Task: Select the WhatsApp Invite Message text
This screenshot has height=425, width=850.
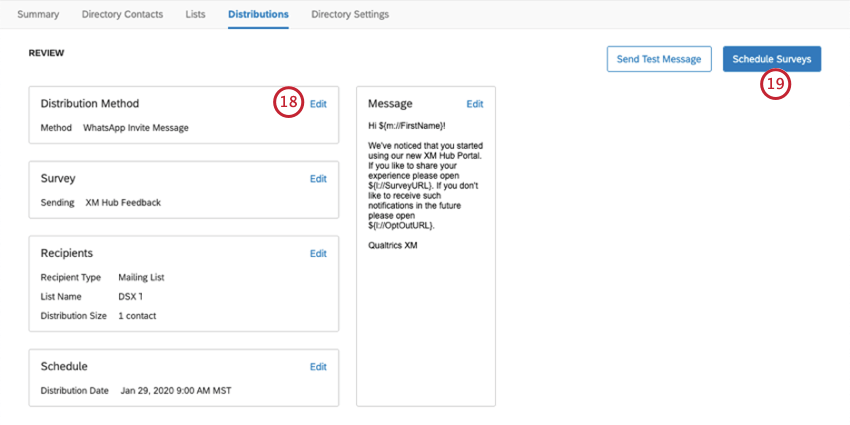Action: click(x=136, y=128)
